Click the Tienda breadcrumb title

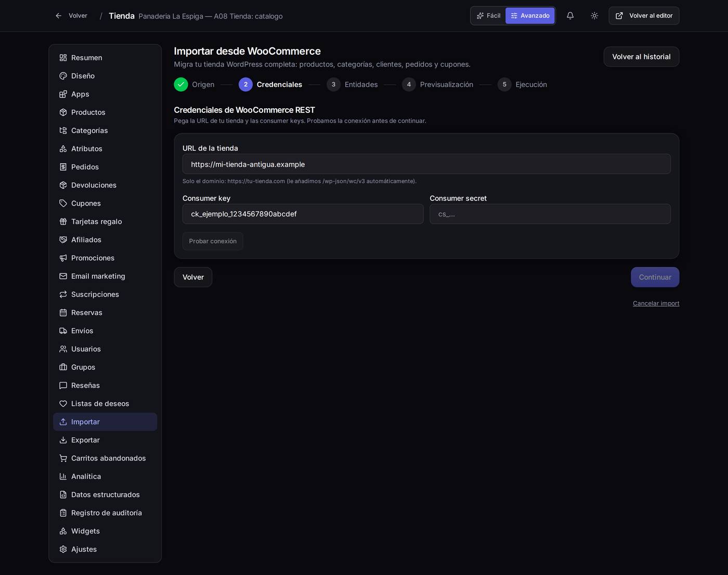pos(122,16)
